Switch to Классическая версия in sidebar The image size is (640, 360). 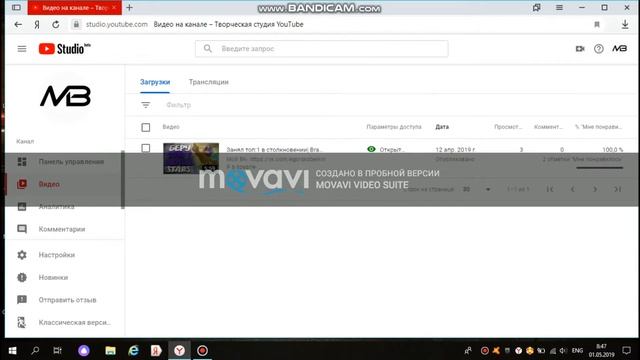[63, 322]
